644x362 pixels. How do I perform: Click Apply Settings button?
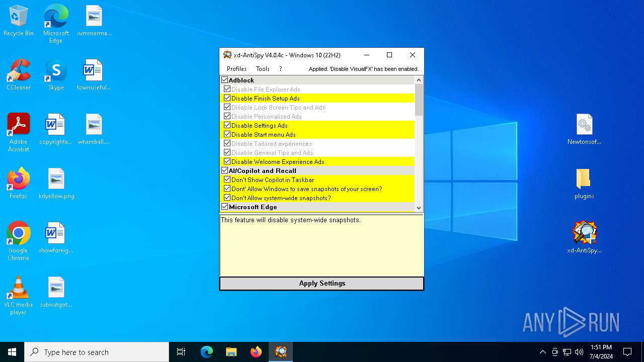(322, 284)
